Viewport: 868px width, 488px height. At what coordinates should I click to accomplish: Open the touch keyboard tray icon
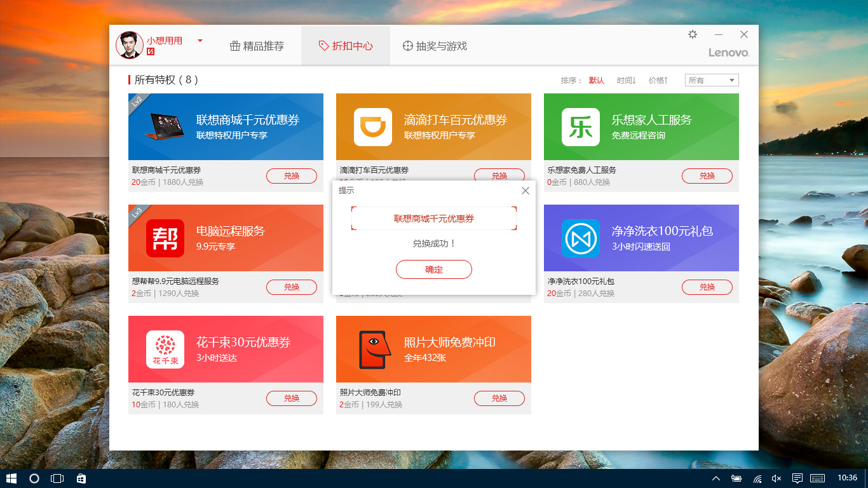coord(818,478)
